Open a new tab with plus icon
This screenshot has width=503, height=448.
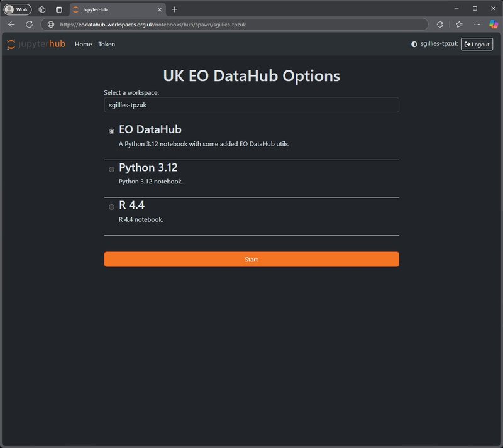pos(175,9)
